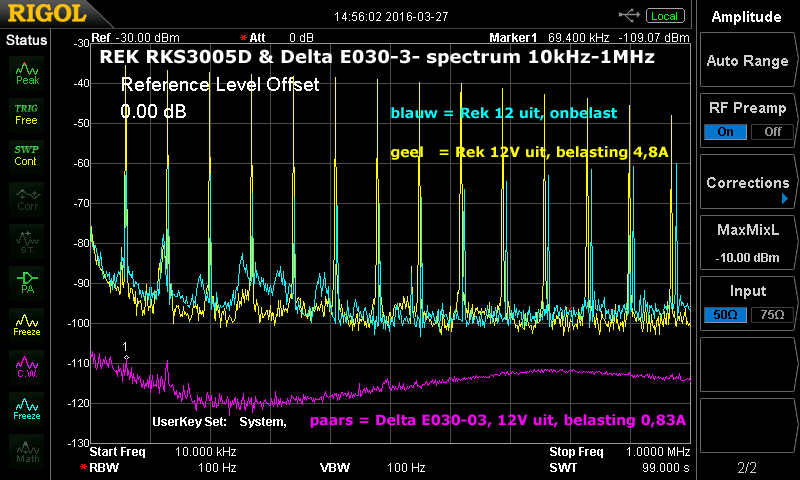The width and height of the screenshot is (800, 480).
Task: Click the RIGOL logo
Action: (46, 14)
